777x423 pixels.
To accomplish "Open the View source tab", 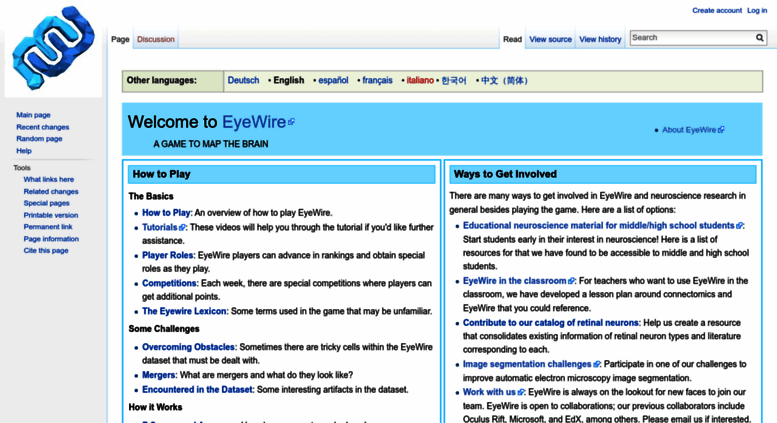I will point(550,39).
